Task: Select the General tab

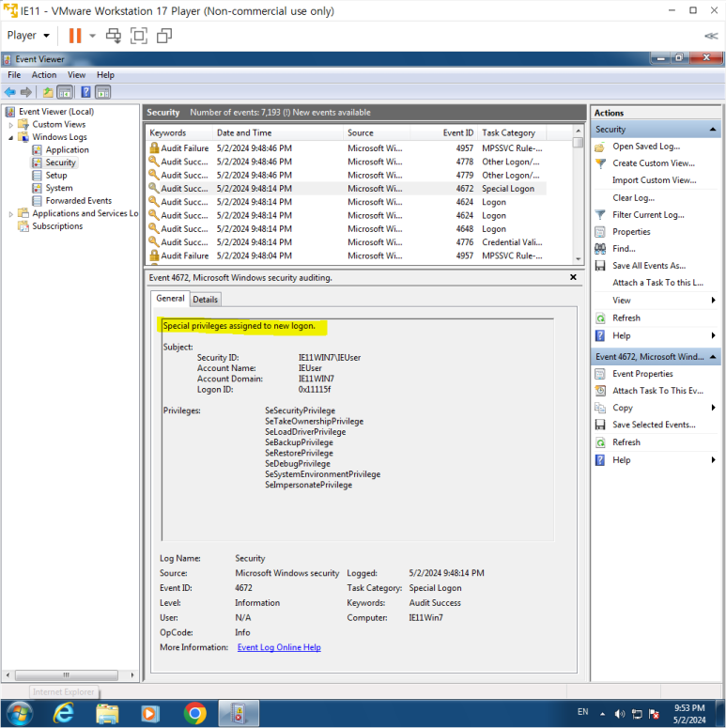Action: coord(170,299)
